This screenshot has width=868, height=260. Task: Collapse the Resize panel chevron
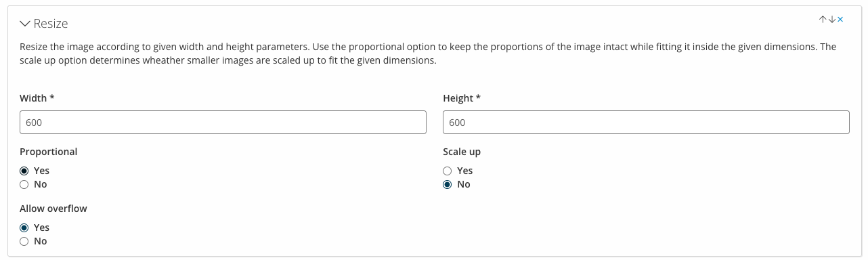pyautogui.click(x=25, y=24)
